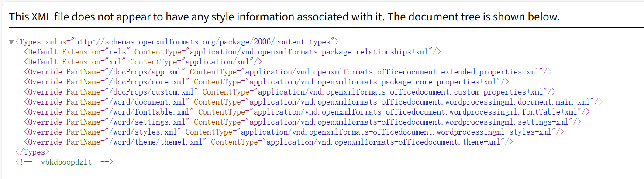Click the Override /word/document.xml line

tap(313, 102)
